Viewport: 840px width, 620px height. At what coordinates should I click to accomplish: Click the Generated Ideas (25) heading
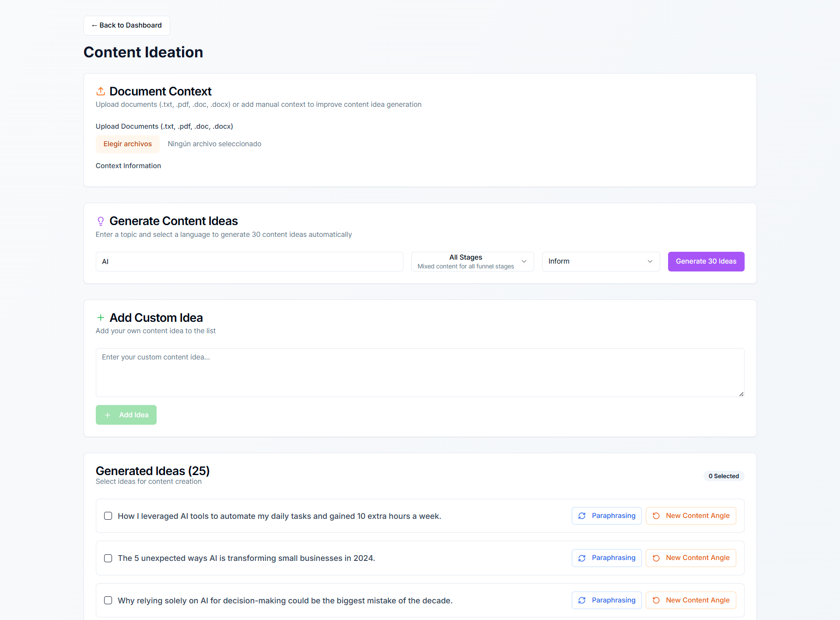coord(153,471)
